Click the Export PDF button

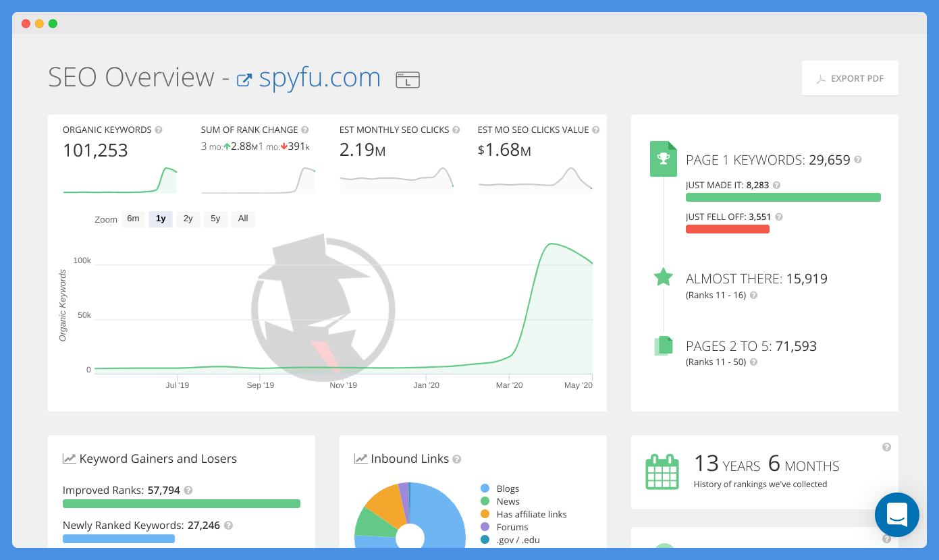tap(850, 78)
